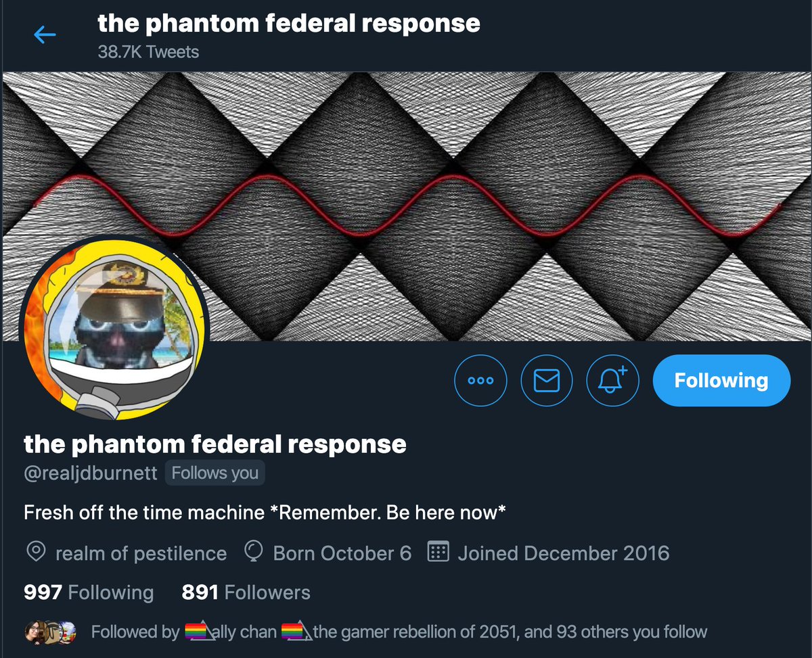
Task: Open the profile avatar picture
Action: [x=114, y=328]
